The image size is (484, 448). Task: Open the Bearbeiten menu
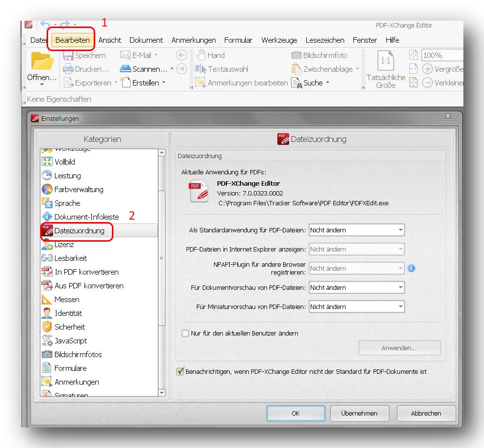tap(73, 40)
